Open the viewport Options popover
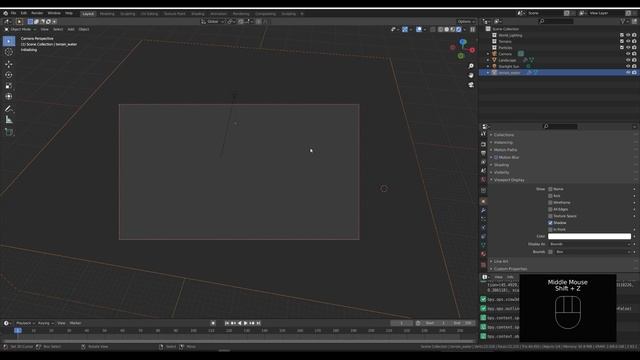Screen dimensions: 640x360 [x=466, y=21]
